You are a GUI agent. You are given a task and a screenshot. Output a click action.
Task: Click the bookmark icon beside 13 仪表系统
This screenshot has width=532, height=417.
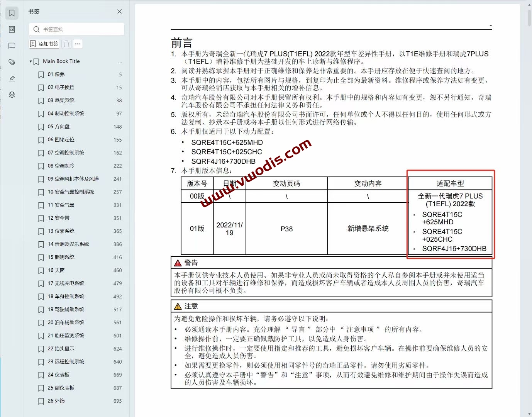tap(41, 231)
